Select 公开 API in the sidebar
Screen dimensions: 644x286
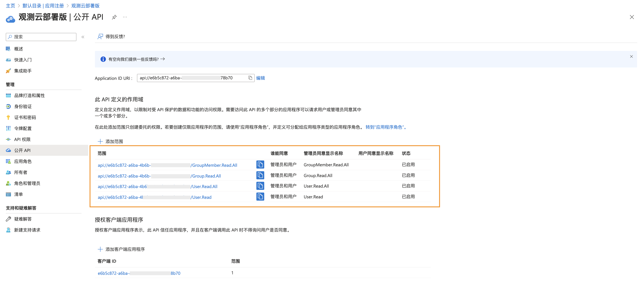(x=44, y=150)
